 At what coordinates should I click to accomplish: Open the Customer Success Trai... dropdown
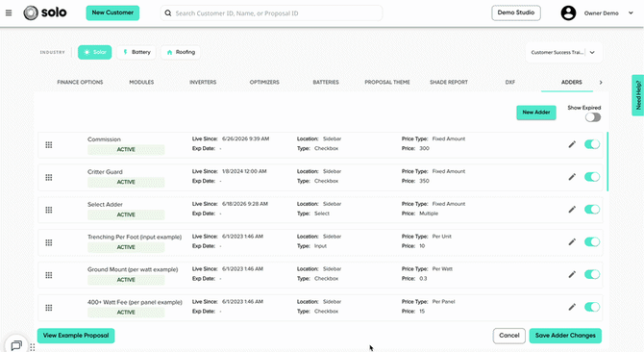pos(564,52)
